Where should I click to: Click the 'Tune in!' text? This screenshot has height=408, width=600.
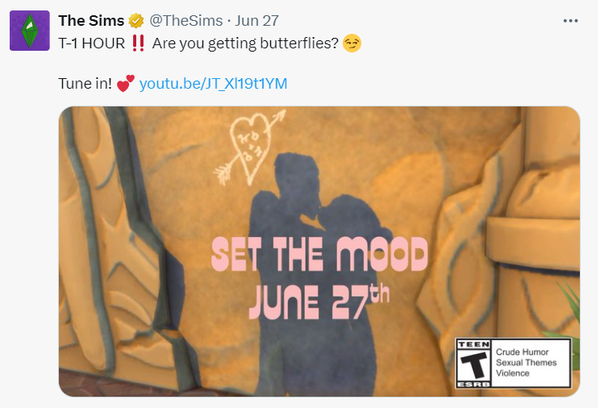pyautogui.click(x=85, y=83)
